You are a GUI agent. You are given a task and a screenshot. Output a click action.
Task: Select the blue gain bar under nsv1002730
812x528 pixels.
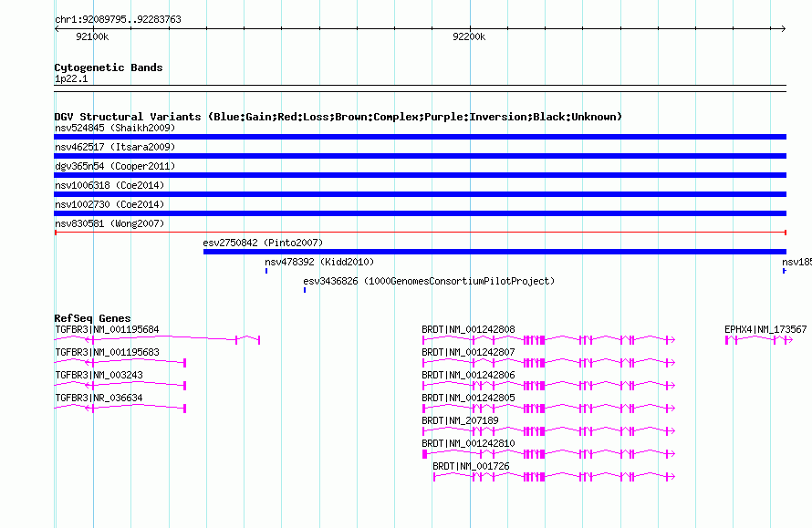click(420, 213)
